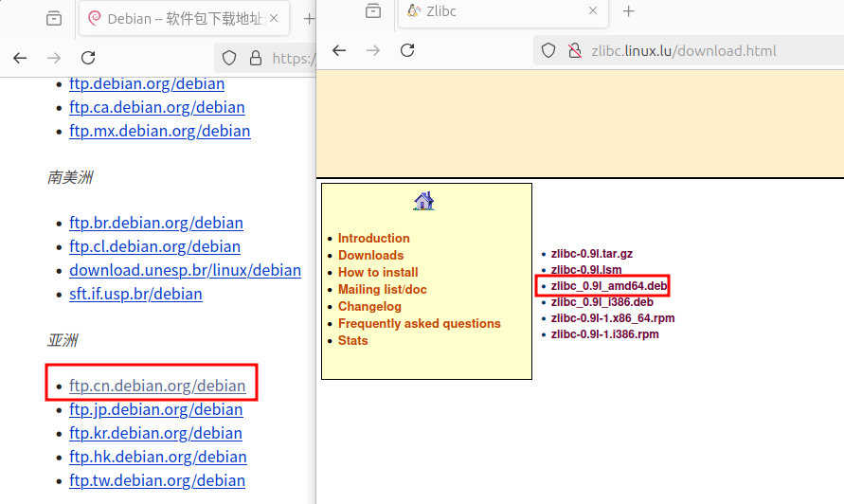Open the Mailing list/doc link
844x504 pixels.
pos(382,289)
